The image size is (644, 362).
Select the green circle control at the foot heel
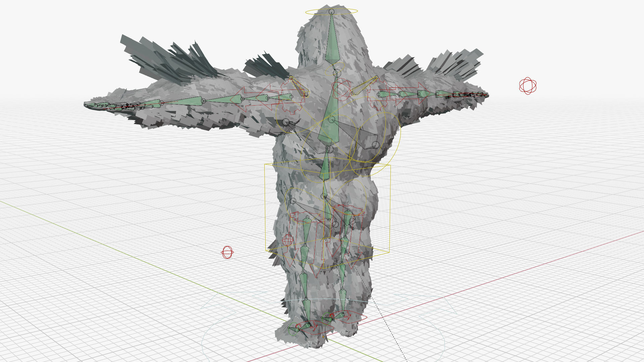pos(293,328)
